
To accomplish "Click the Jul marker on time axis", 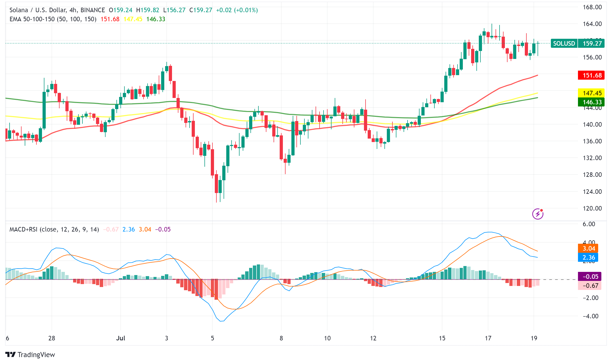I will (121, 338).
